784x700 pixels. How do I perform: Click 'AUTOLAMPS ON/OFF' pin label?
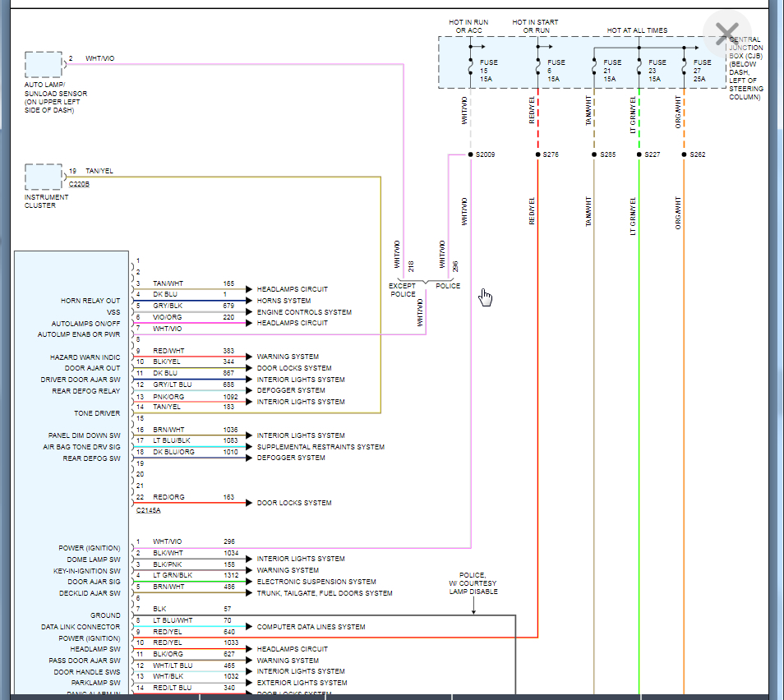tap(85, 324)
